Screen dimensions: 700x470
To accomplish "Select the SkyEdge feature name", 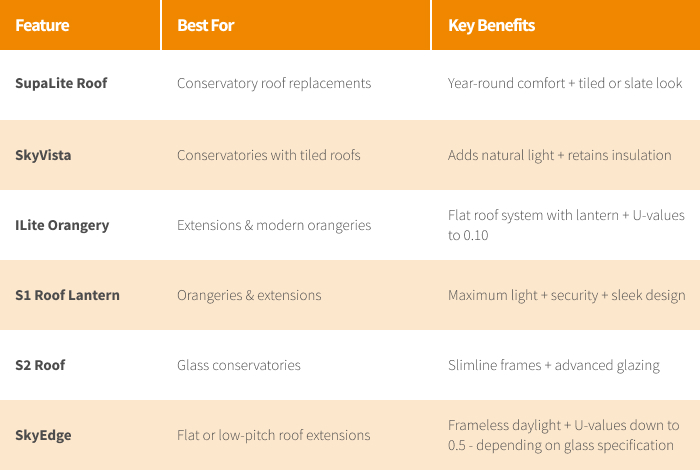I will (x=43, y=435).
